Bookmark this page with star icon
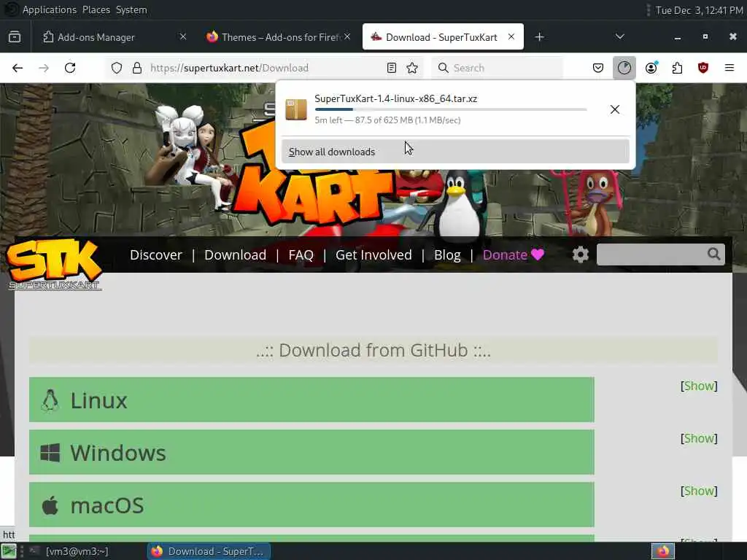Viewport: 747px width, 560px height. pos(413,68)
